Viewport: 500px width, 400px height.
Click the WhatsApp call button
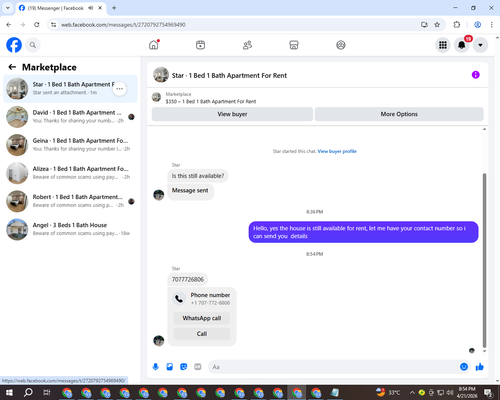[202, 318]
